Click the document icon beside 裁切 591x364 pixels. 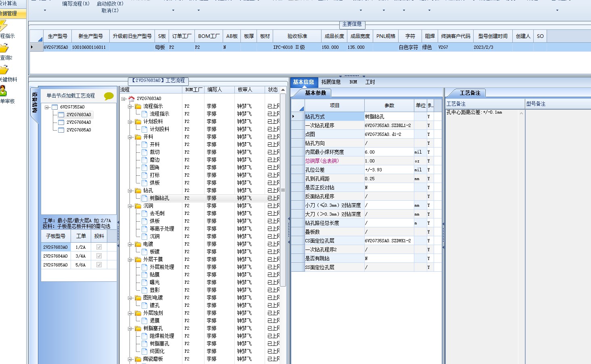[144, 152]
